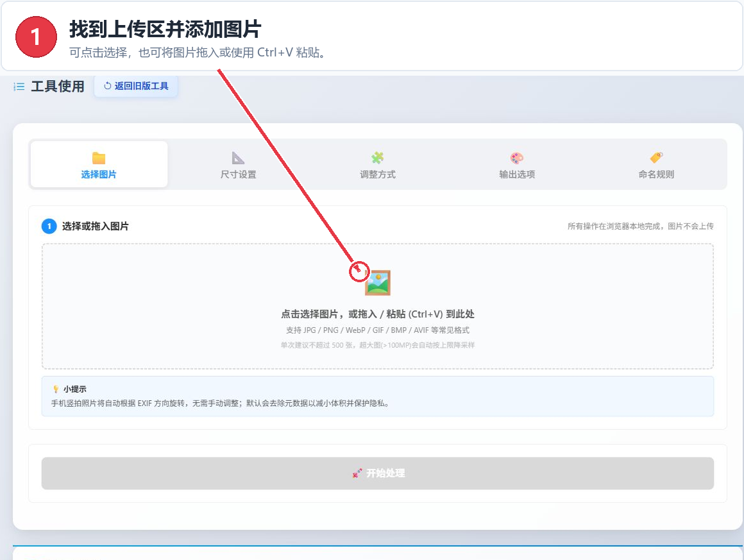Click the 开始处理 button
Screen dimensions: 744x560
[x=378, y=473]
